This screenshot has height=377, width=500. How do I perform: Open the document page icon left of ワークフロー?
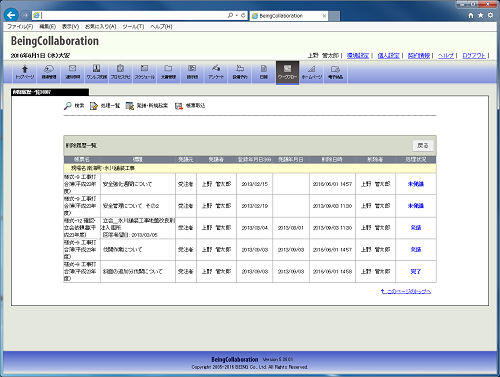point(264,68)
